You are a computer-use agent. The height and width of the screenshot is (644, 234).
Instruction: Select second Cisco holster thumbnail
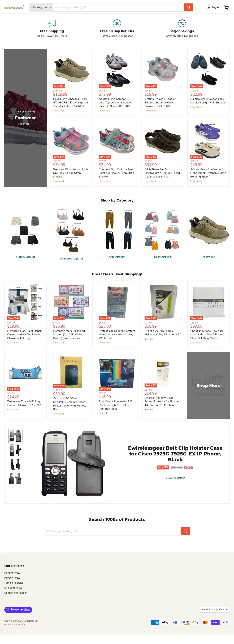click(x=15, y=450)
